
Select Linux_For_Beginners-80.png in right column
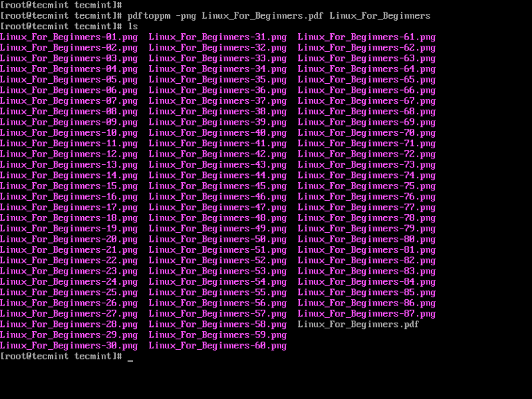(366, 240)
